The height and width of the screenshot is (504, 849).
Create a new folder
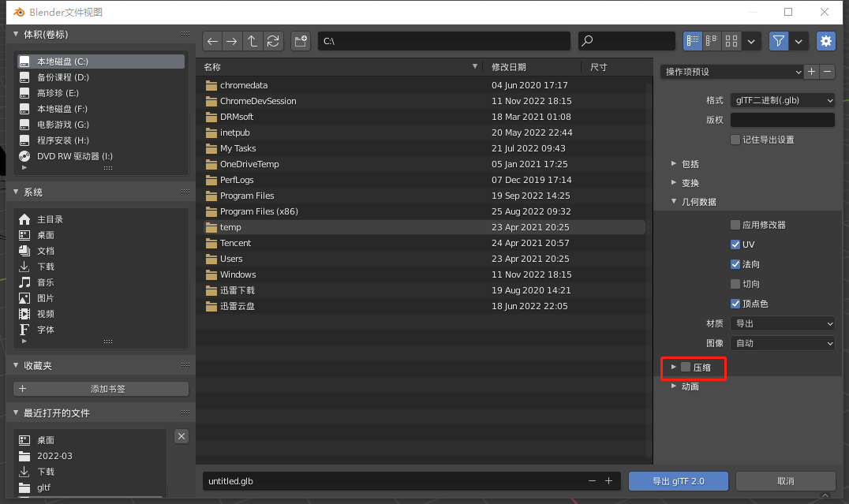click(300, 41)
